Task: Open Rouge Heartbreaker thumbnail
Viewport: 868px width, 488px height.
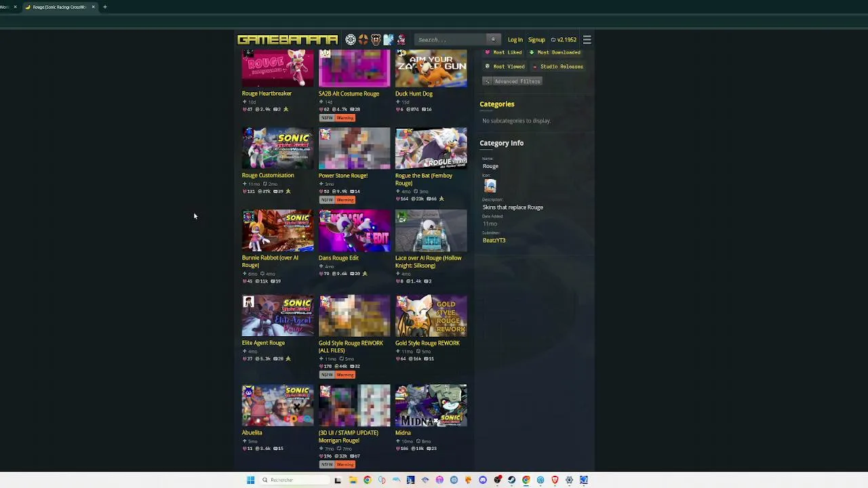Action: pos(278,68)
